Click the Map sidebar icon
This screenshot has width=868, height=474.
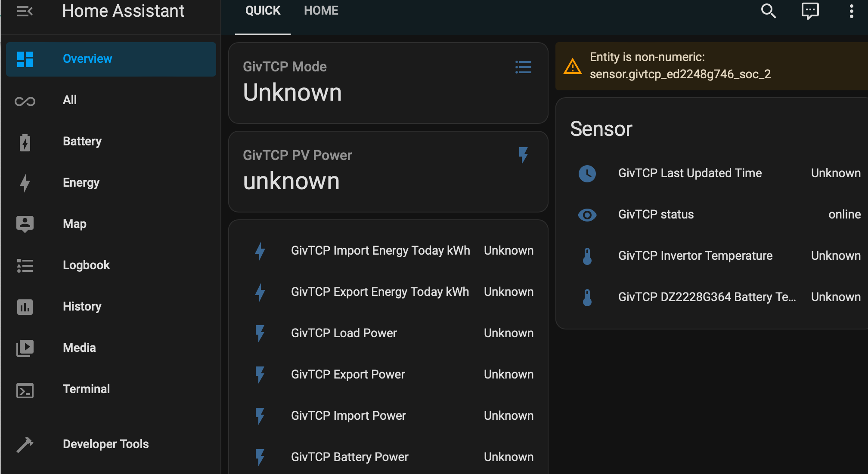point(25,224)
